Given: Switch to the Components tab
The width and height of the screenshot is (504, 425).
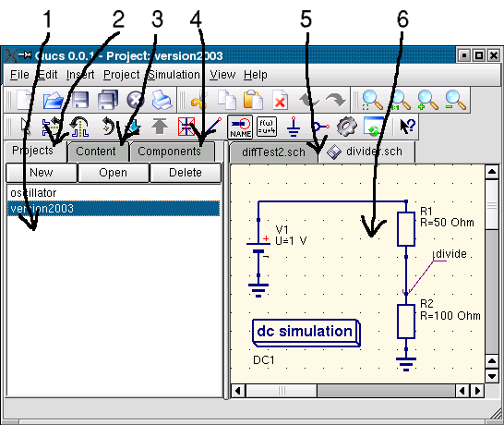Looking at the screenshot, I should [x=173, y=152].
